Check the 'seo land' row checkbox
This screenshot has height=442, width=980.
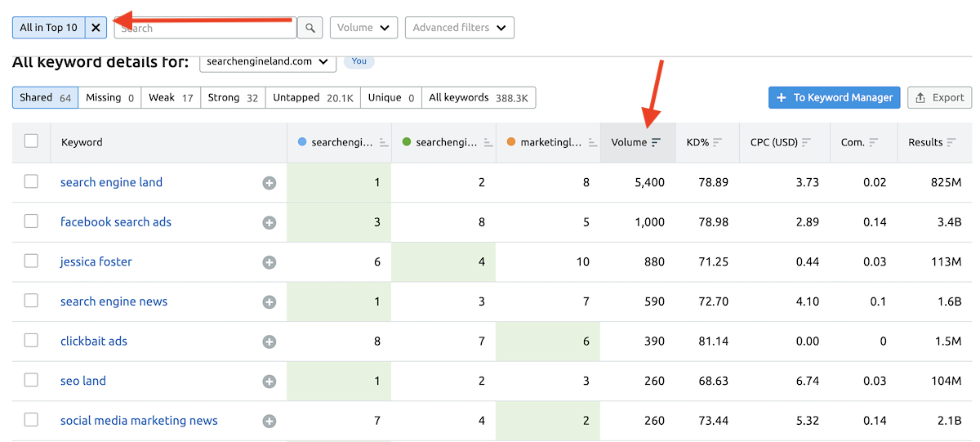[x=31, y=380]
